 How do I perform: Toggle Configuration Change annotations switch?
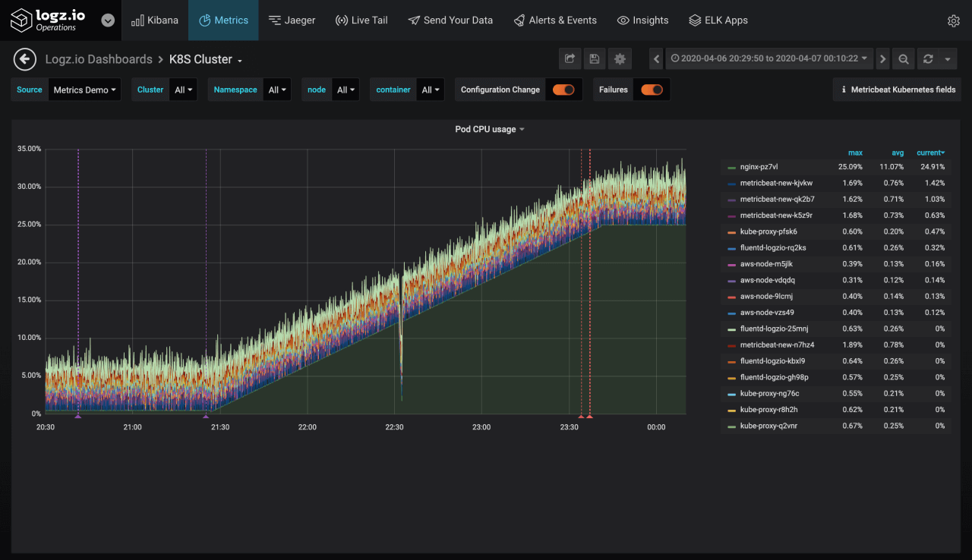pos(563,90)
